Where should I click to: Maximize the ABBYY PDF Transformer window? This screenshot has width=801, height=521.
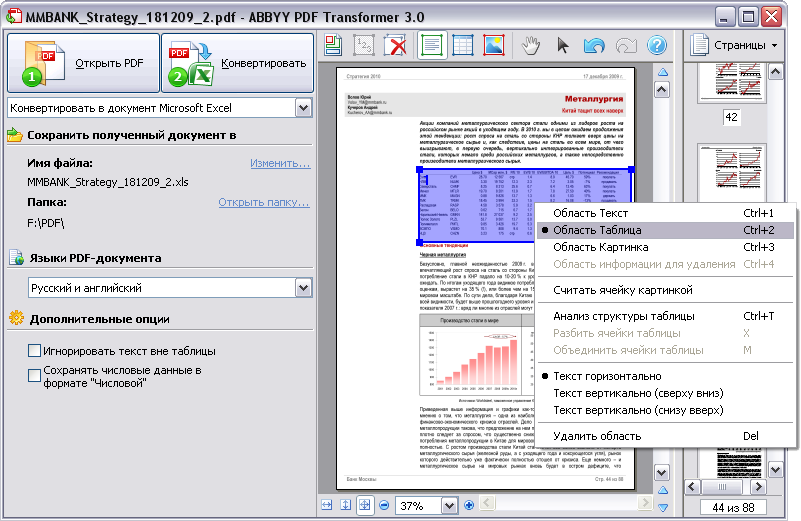pyautogui.click(x=748, y=17)
